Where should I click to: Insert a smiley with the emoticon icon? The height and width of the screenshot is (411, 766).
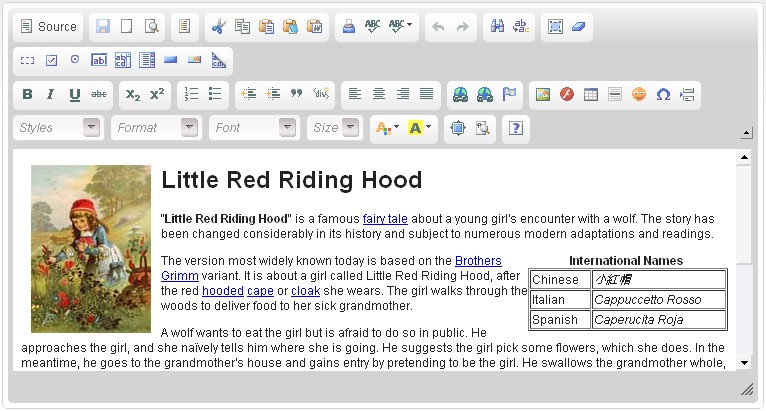pos(638,94)
